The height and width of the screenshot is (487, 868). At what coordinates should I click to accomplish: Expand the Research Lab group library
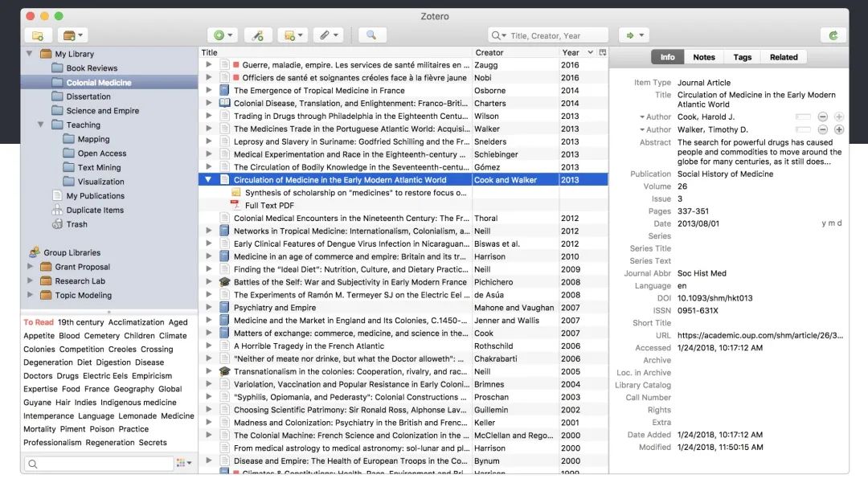click(x=30, y=281)
